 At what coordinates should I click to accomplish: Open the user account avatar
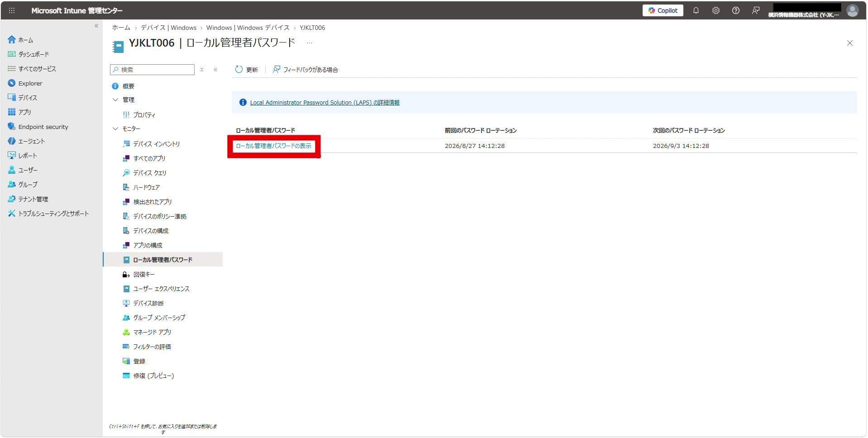(x=852, y=10)
